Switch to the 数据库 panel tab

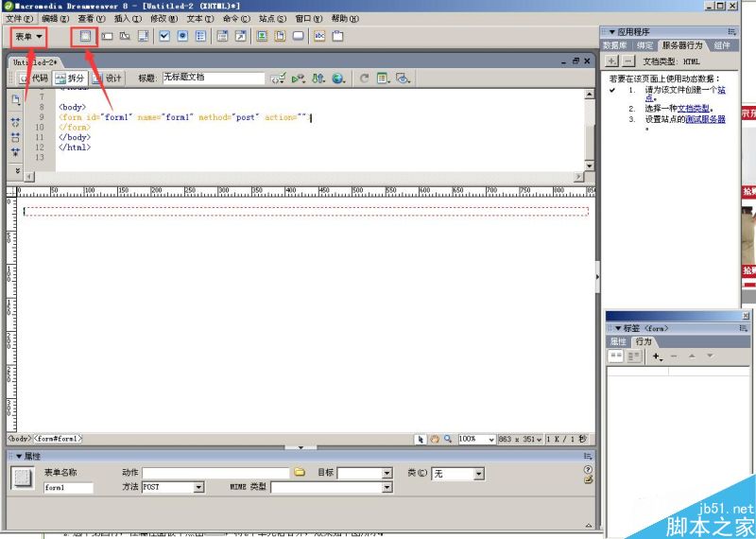[615, 45]
